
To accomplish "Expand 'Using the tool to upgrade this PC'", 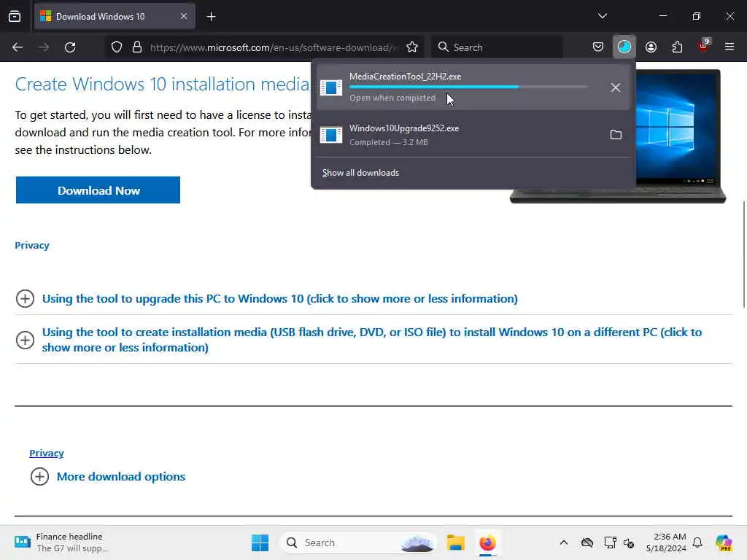I will (279, 298).
